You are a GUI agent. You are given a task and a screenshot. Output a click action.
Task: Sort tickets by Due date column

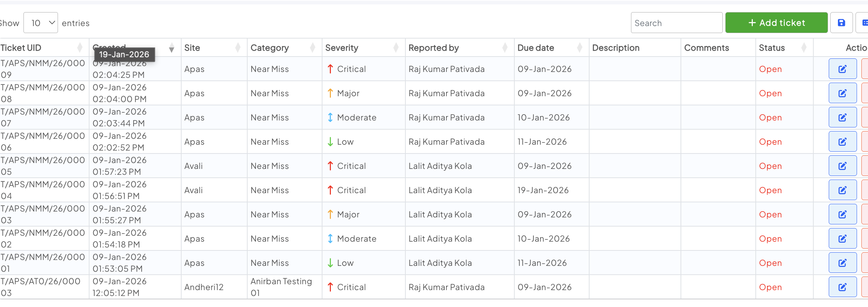pyautogui.click(x=536, y=48)
